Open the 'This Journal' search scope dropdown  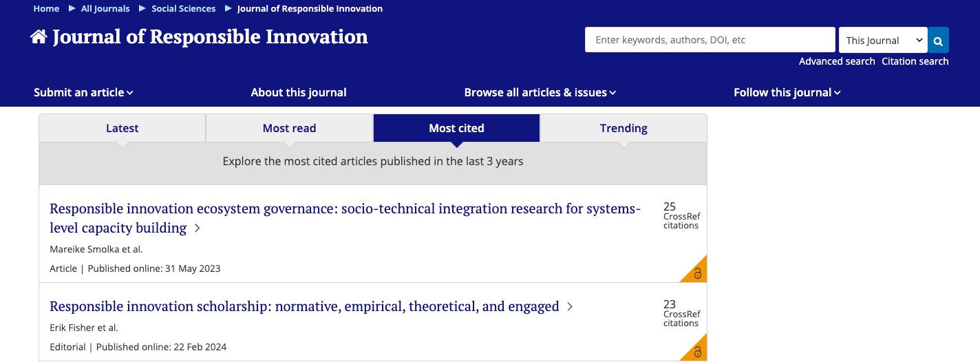883,41
